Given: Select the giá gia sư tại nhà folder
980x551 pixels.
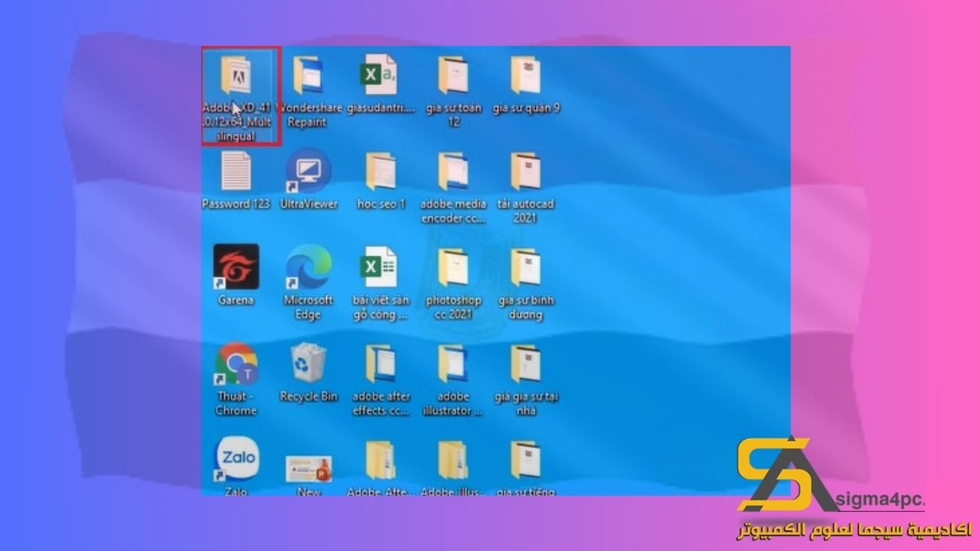Looking at the screenshot, I should [x=526, y=364].
